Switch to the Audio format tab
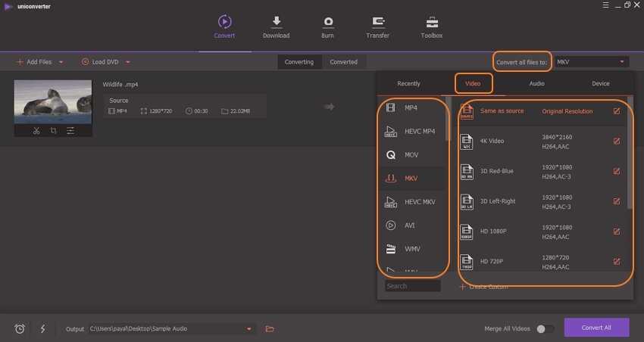The image size is (644, 342). pyautogui.click(x=536, y=83)
